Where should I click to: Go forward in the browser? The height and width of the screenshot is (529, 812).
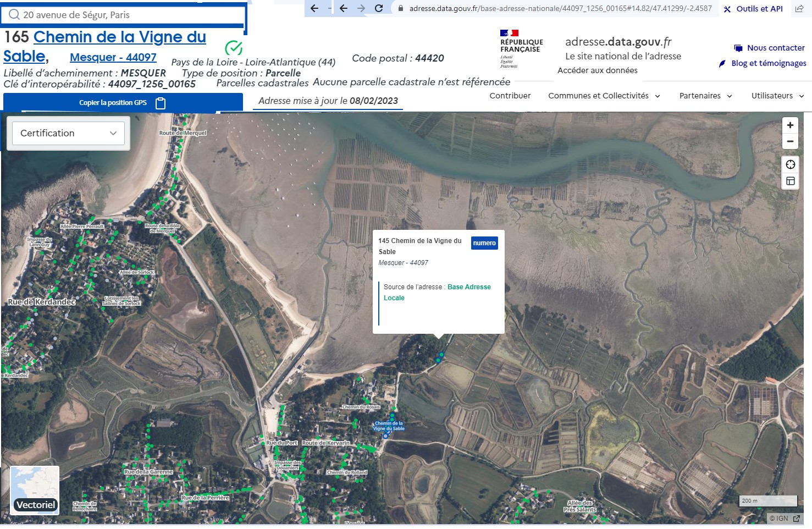tap(361, 8)
